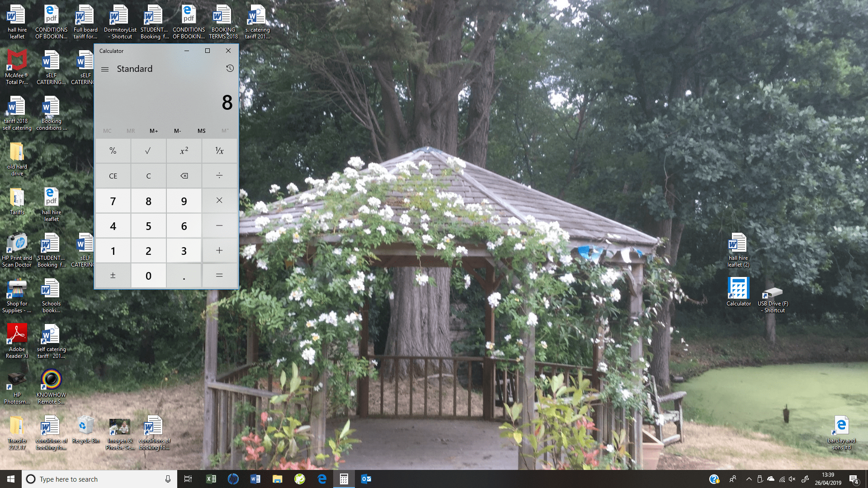Viewport: 868px width, 488px height.
Task: Open the calculator hamburger navigation menu
Action: click(105, 69)
